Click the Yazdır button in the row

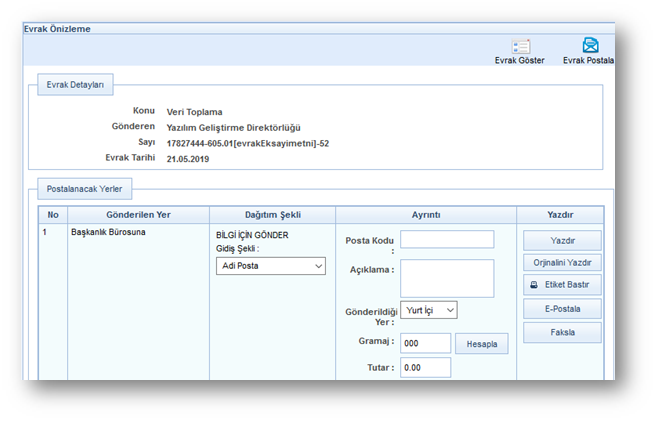click(561, 240)
